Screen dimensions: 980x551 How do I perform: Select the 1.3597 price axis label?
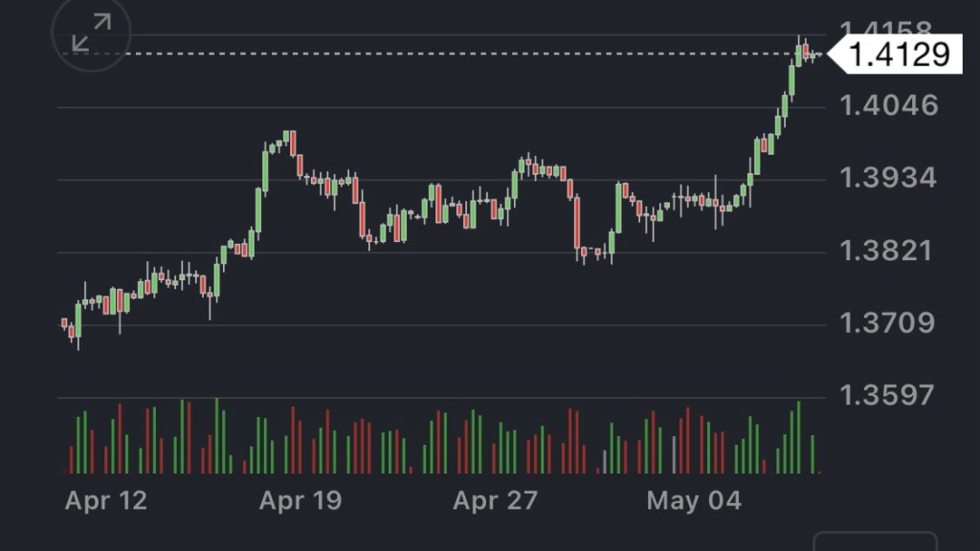tap(889, 394)
